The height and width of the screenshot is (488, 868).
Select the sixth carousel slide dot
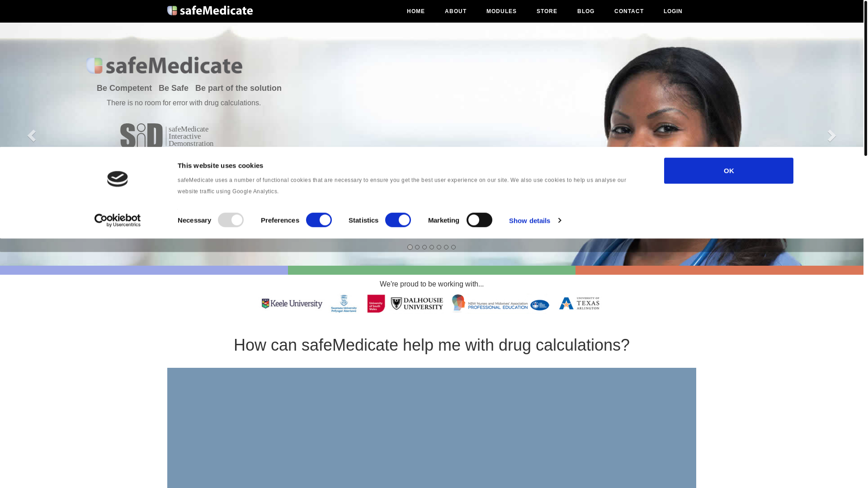(446, 247)
